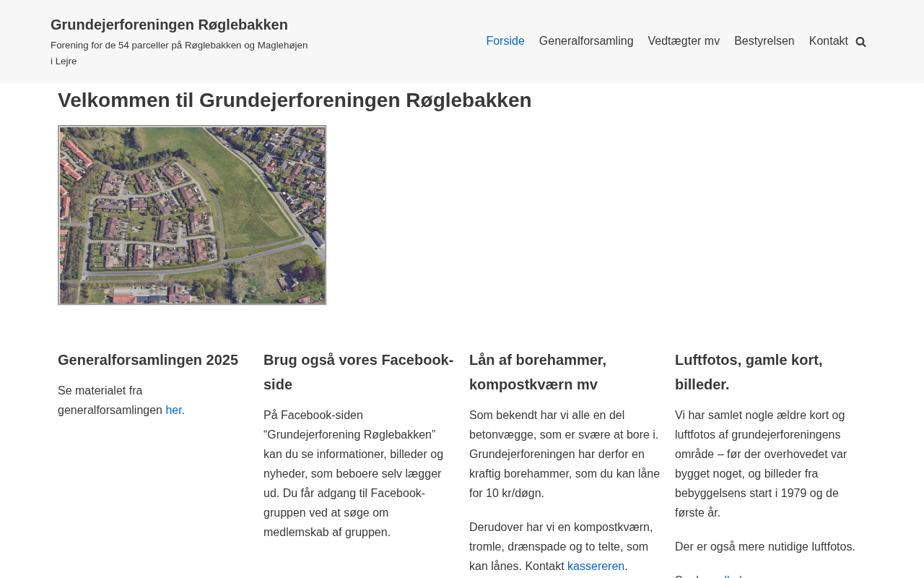Click the tagline 'Forening for de 54 parceller'

[179, 53]
